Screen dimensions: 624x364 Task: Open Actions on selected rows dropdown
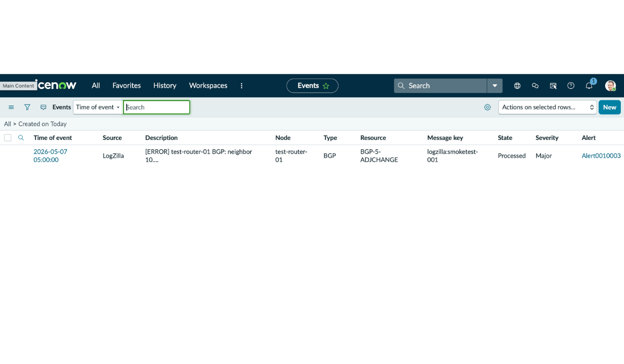click(x=547, y=107)
